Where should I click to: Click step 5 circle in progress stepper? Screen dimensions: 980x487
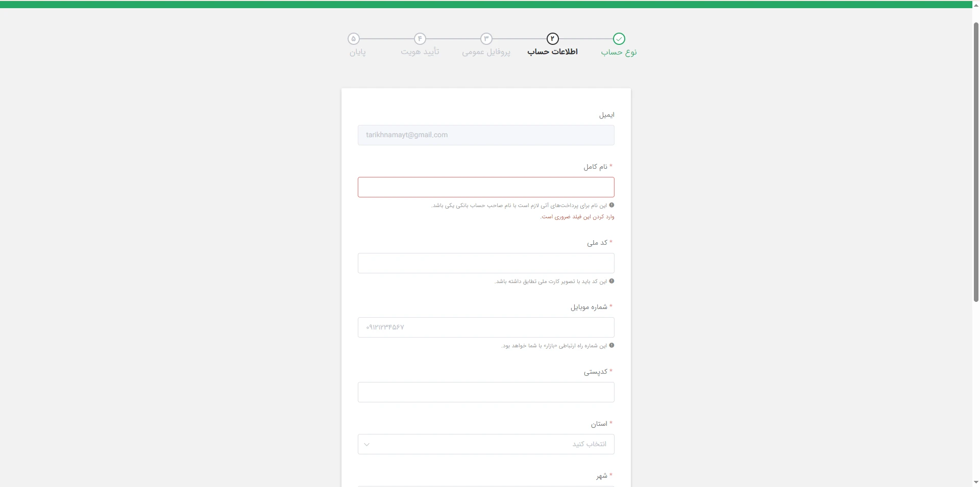(x=353, y=39)
